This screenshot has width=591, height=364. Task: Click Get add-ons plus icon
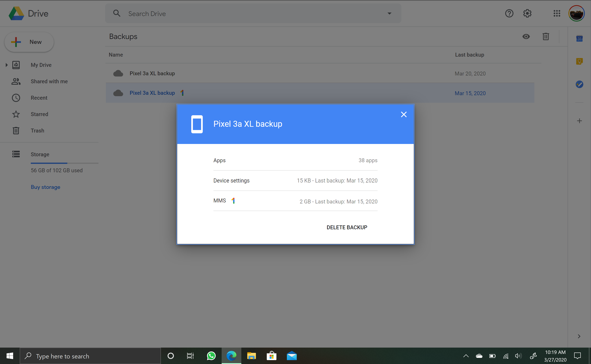pos(579,121)
